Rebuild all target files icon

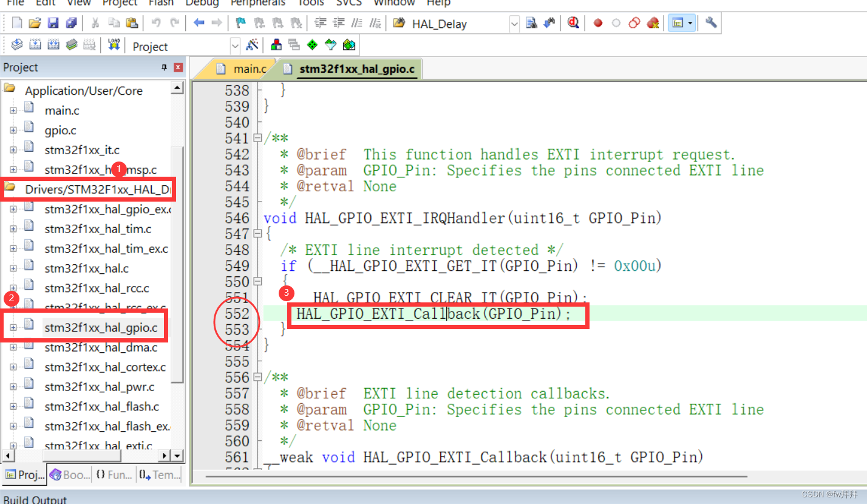53,45
